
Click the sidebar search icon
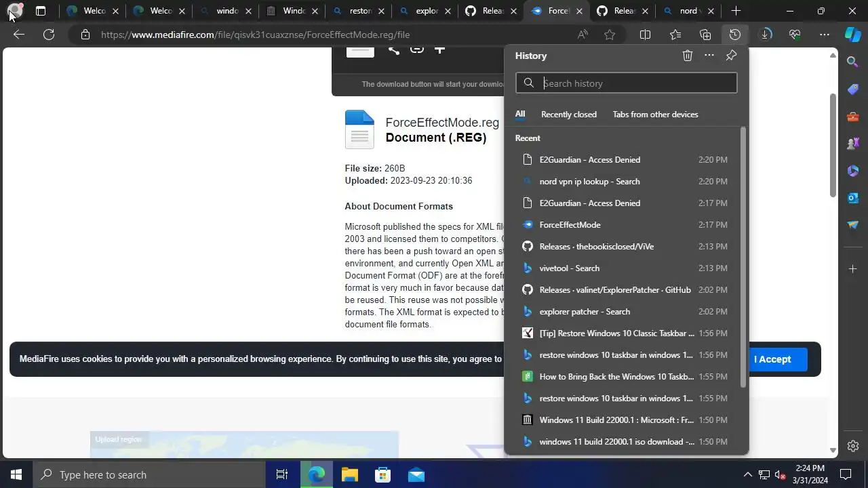[x=853, y=62]
